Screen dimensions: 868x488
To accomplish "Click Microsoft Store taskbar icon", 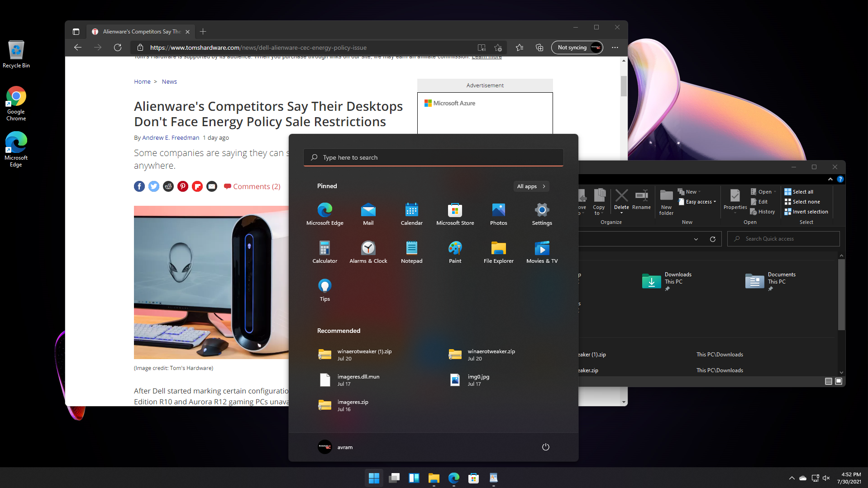I will coord(474,478).
